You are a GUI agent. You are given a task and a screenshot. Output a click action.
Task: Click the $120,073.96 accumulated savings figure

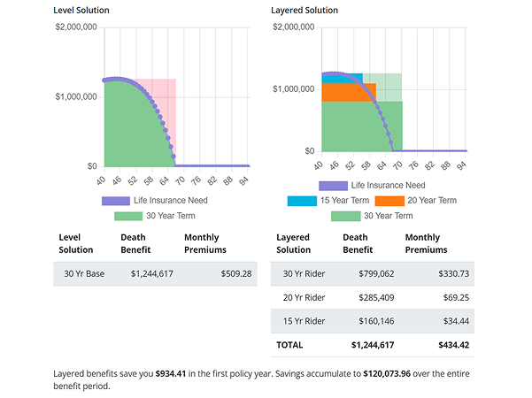pyautogui.click(x=396, y=374)
